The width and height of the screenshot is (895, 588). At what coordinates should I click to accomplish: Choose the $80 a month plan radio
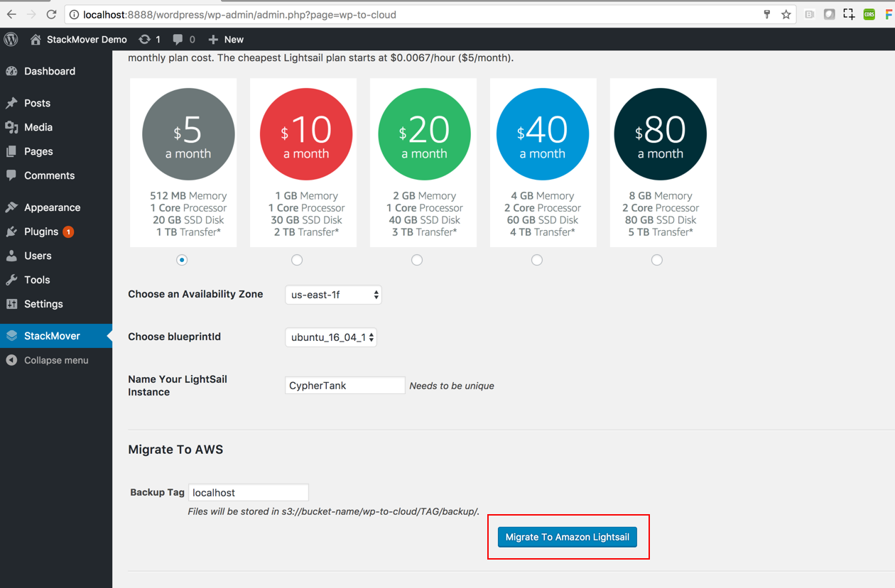(x=657, y=260)
